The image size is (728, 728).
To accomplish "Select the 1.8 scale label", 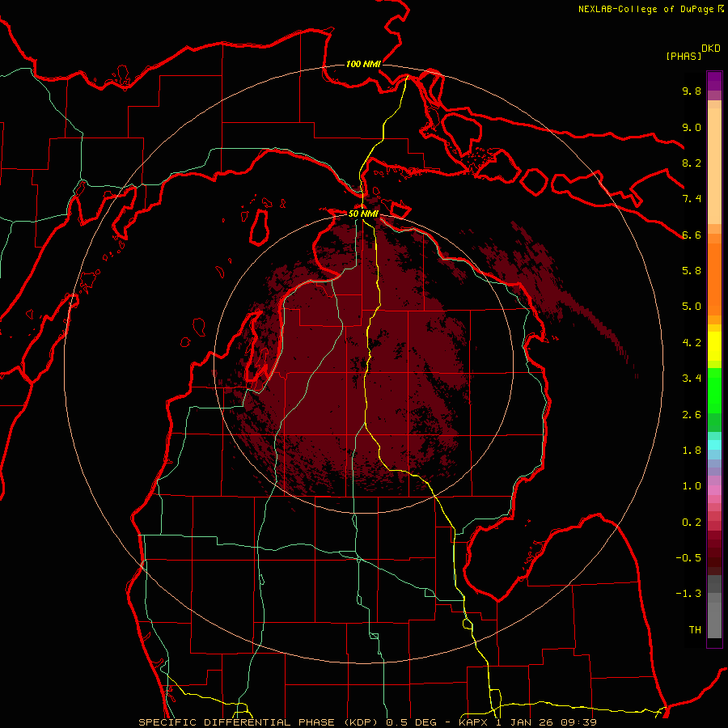I will [x=692, y=451].
